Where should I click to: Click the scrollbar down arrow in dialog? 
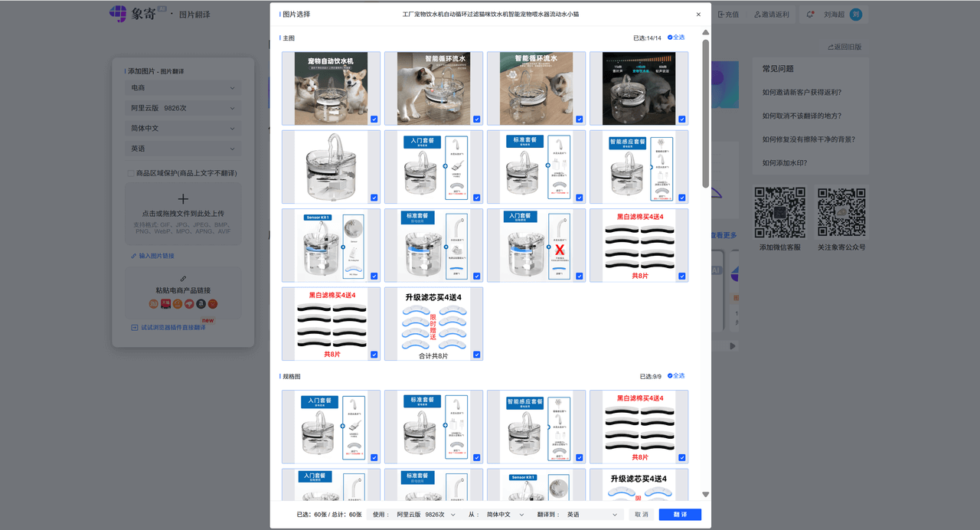705,495
